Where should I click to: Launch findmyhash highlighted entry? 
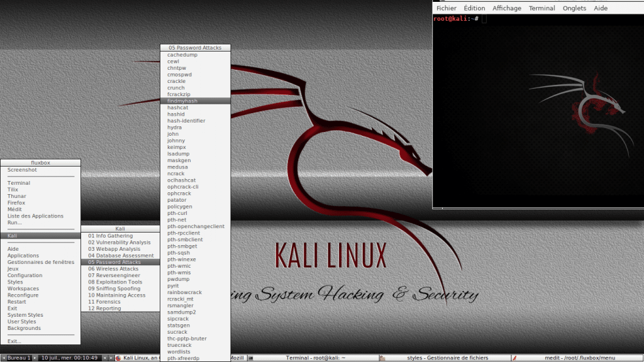(x=195, y=101)
